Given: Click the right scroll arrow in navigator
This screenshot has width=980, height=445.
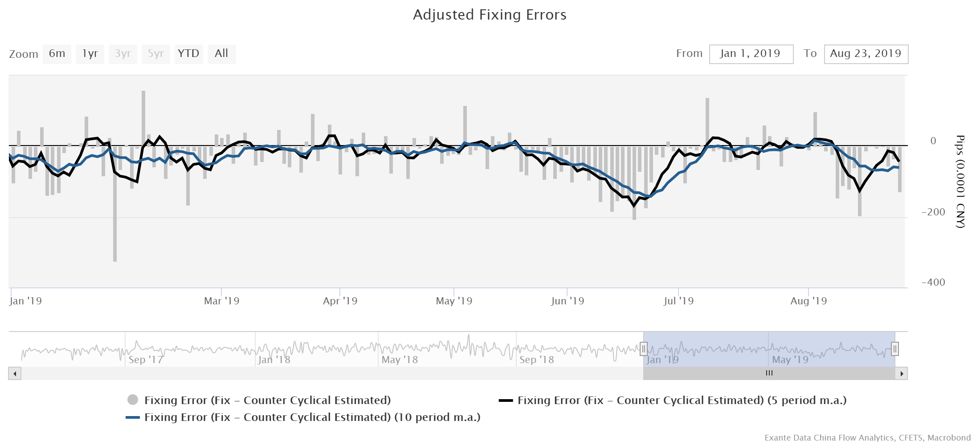Looking at the screenshot, I should (x=902, y=373).
